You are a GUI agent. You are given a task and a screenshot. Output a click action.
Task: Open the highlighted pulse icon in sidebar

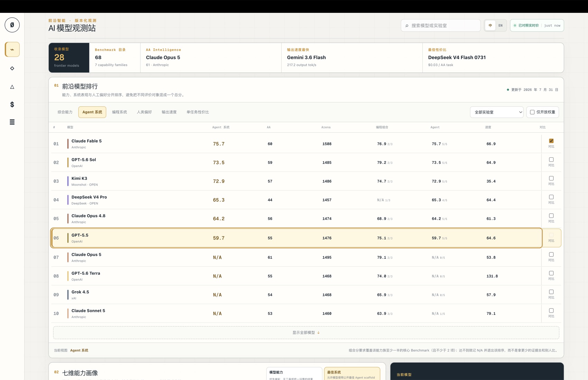12,49
